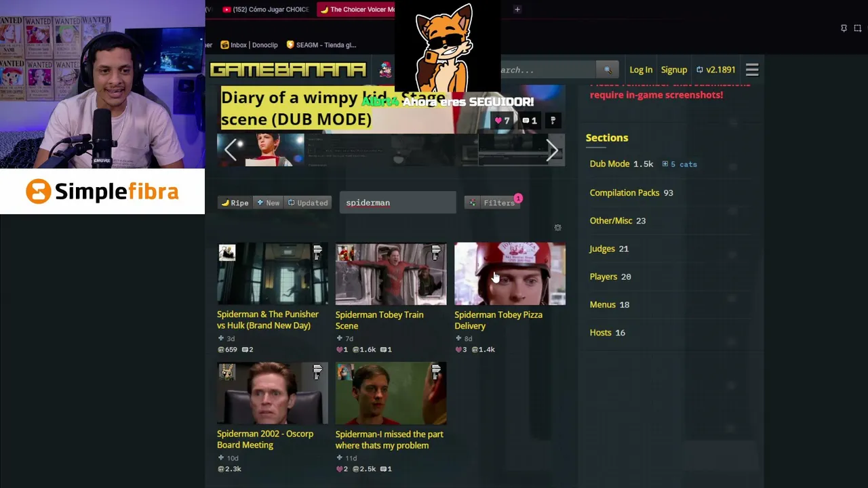
Task: Go to next featured slide
Action: click(x=552, y=150)
